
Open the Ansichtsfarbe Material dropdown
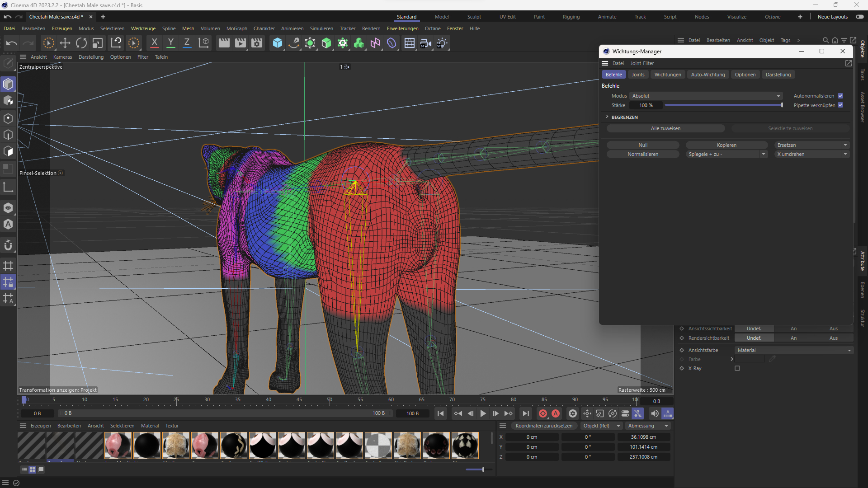click(x=794, y=350)
